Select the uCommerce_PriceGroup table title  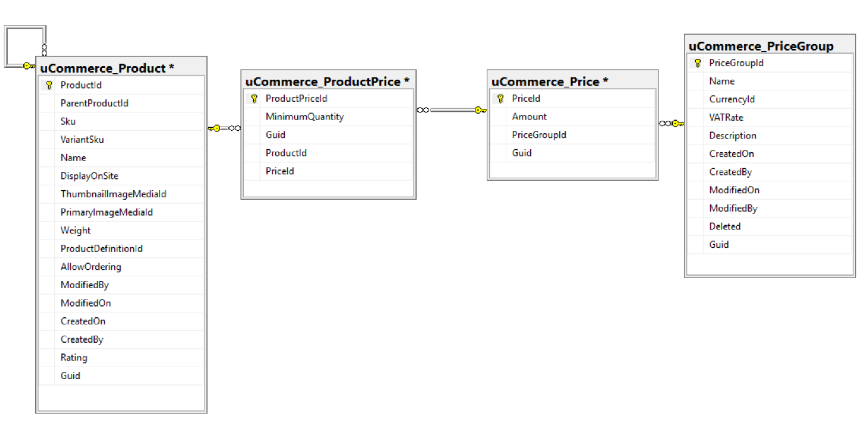[761, 46]
